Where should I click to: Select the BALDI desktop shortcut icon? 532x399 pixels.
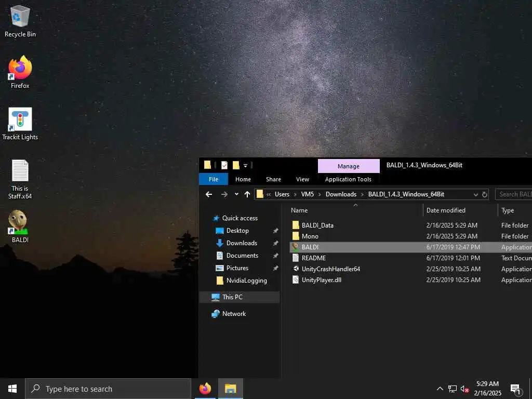20,227
